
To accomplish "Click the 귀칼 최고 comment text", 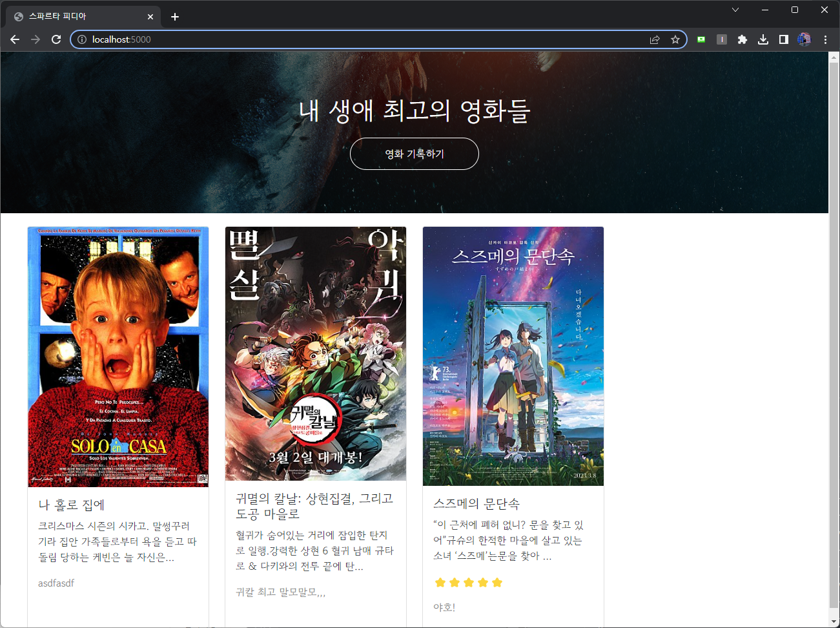I will coord(281,592).
